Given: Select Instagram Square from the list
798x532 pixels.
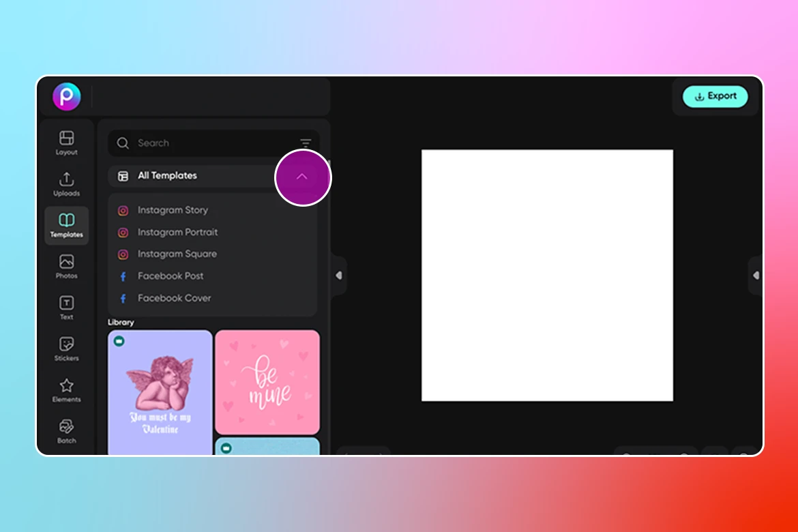Looking at the screenshot, I should coord(177,254).
